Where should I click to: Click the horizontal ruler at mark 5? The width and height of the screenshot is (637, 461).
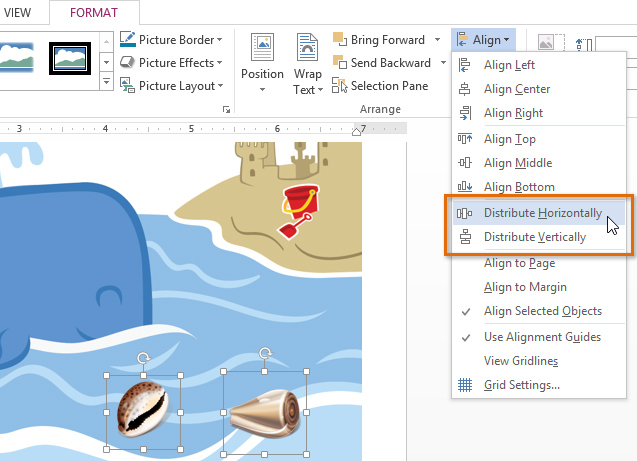pyautogui.click(x=191, y=129)
